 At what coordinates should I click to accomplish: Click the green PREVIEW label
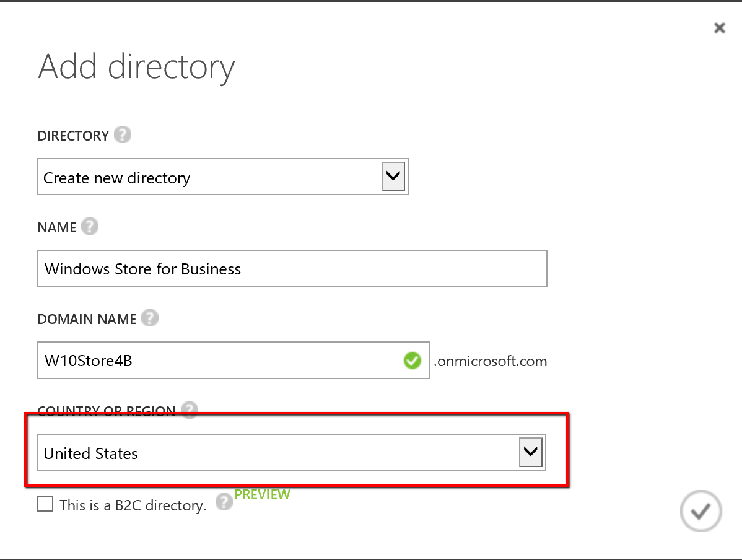[x=262, y=494]
